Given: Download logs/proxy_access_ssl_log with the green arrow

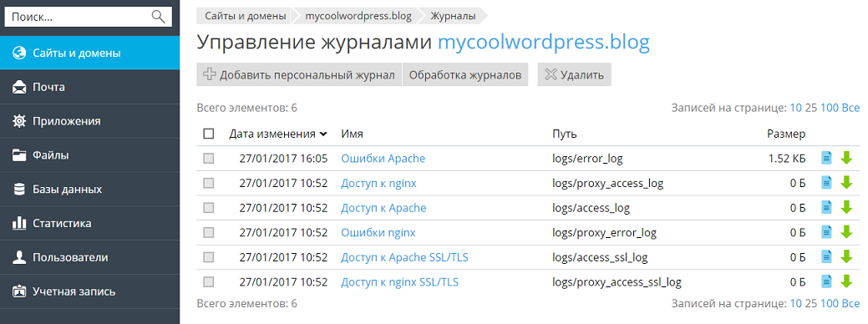Looking at the screenshot, I should 845,282.
